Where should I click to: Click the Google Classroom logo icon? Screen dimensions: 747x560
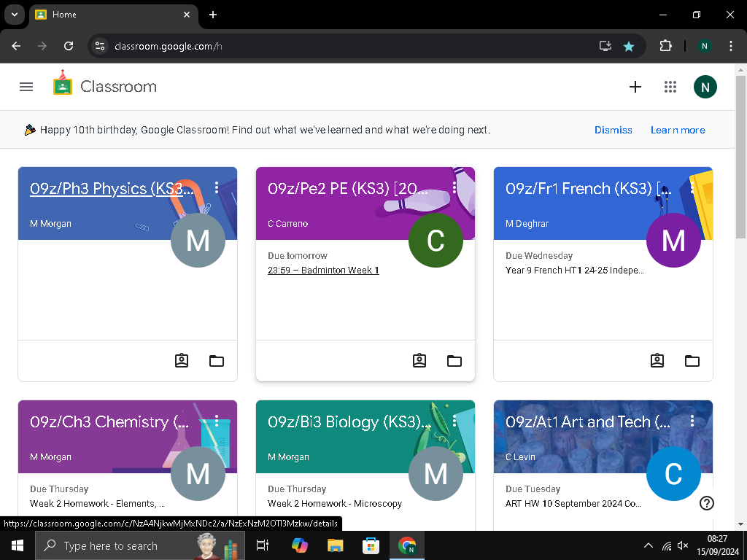[x=63, y=82]
